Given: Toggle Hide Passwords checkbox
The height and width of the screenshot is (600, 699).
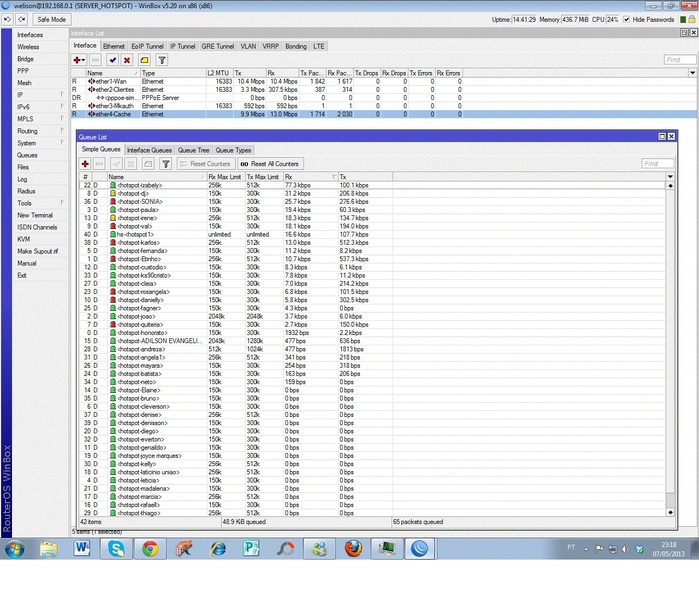Looking at the screenshot, I should (x=626, y=20).
